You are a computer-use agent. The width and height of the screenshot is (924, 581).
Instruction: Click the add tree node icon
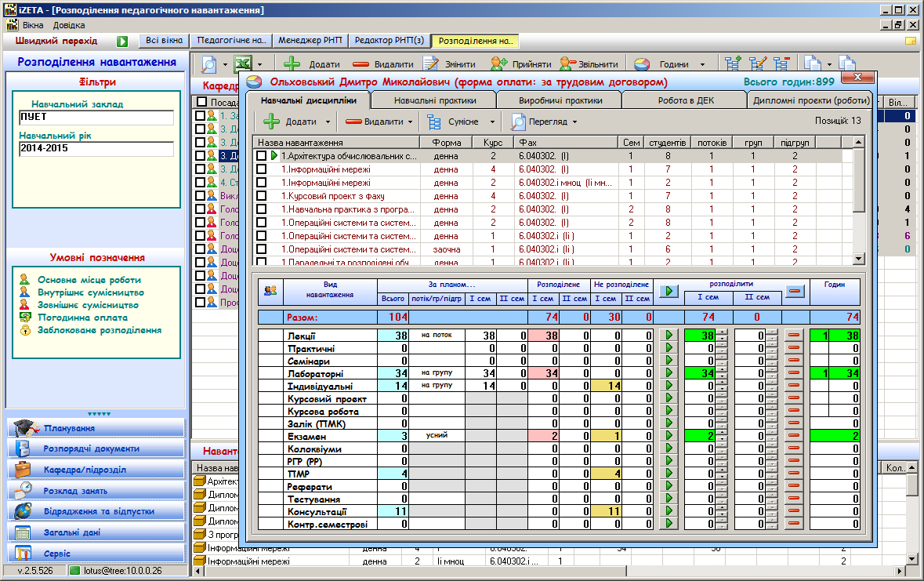pos(733,64)
